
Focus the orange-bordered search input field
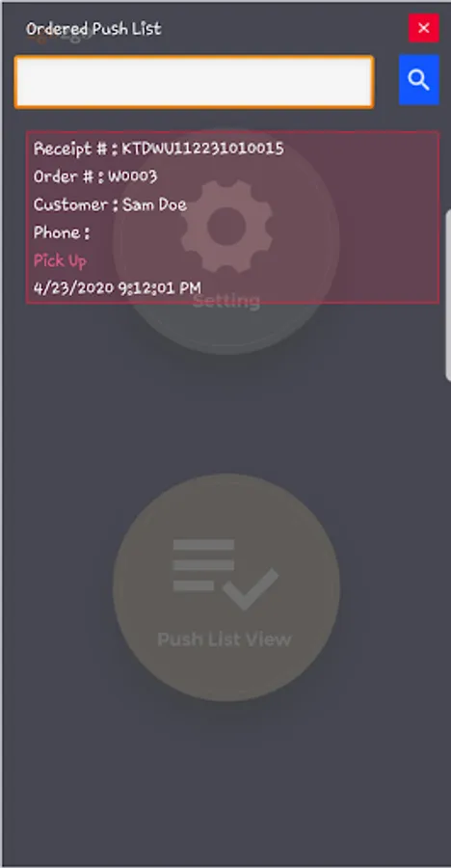tap(195, 81)
